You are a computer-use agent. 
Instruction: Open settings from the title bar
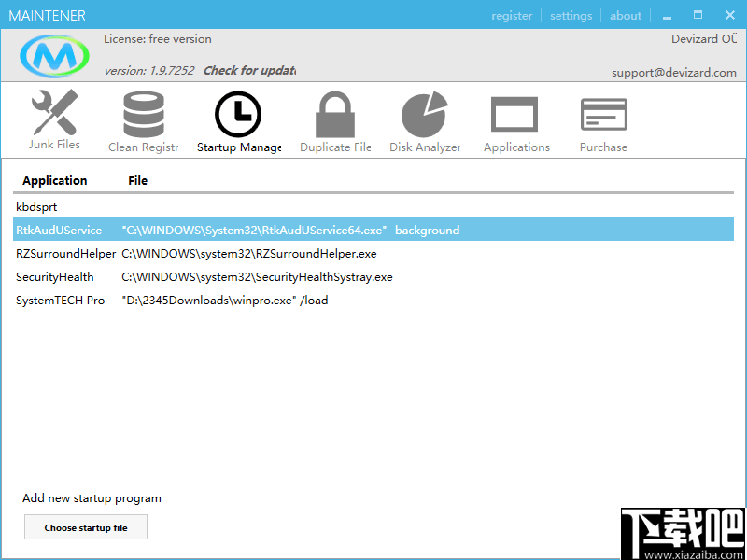tap(571, 16)
